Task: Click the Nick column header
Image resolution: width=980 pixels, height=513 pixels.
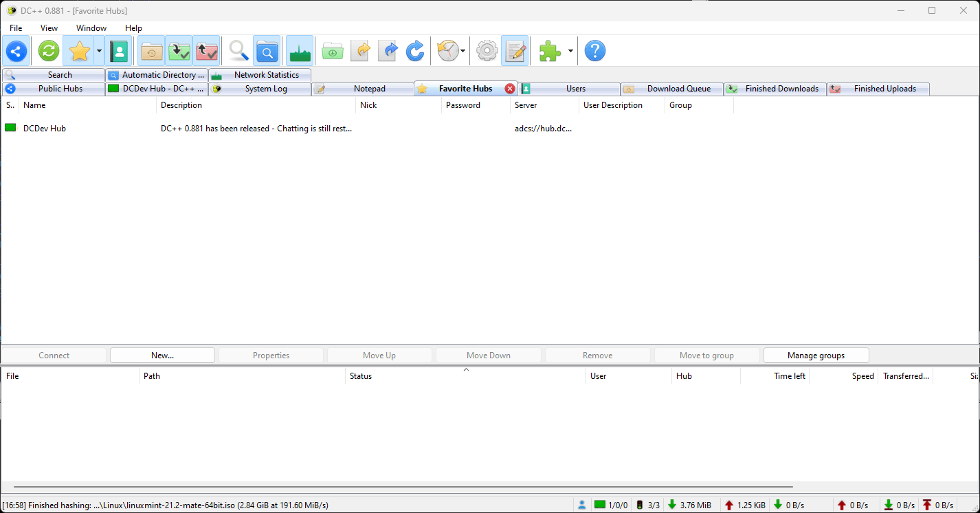Action: click(x=399, y=105)
